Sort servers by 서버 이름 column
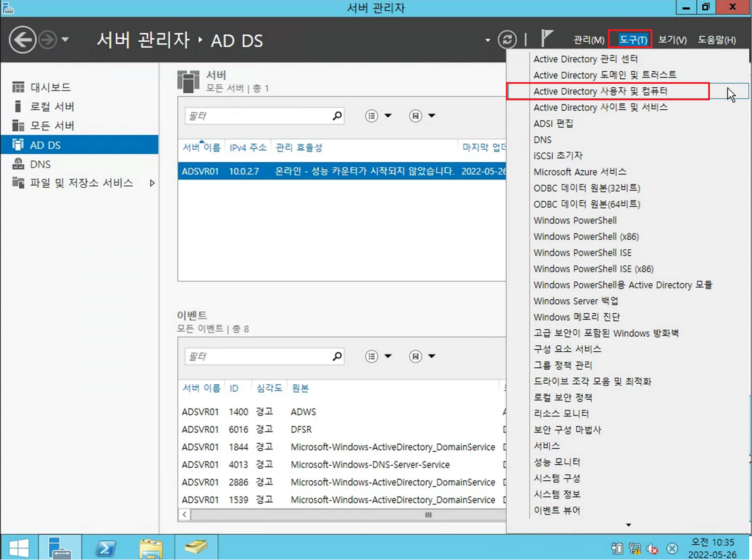752x560 pixels. click(x=201, y=148)
